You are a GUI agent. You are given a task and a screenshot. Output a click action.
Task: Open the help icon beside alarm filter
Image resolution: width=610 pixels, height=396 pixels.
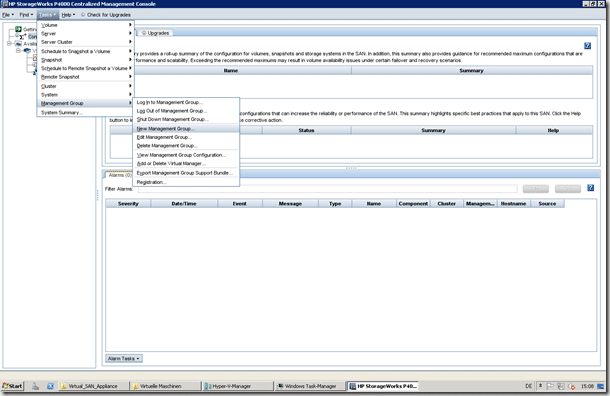[591, 188]
